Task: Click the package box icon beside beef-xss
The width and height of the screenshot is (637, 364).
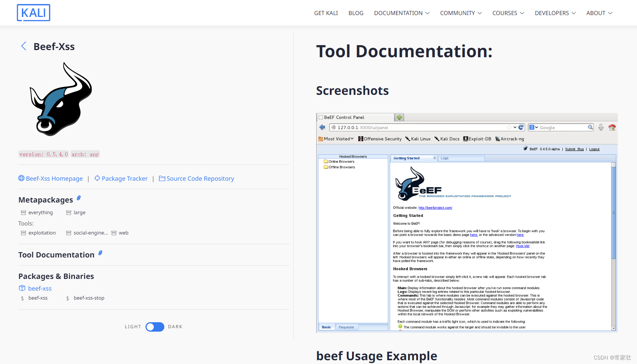Action: point(22,288)
